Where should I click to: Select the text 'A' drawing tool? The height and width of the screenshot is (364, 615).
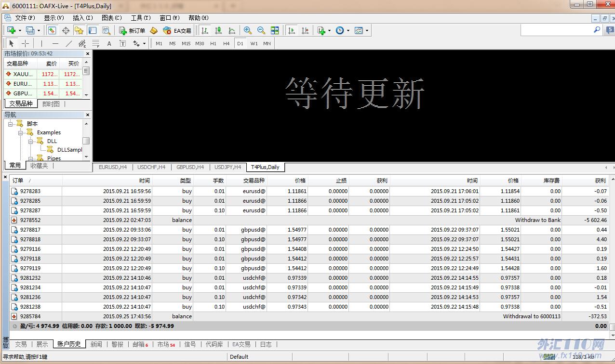click(109, 43)
